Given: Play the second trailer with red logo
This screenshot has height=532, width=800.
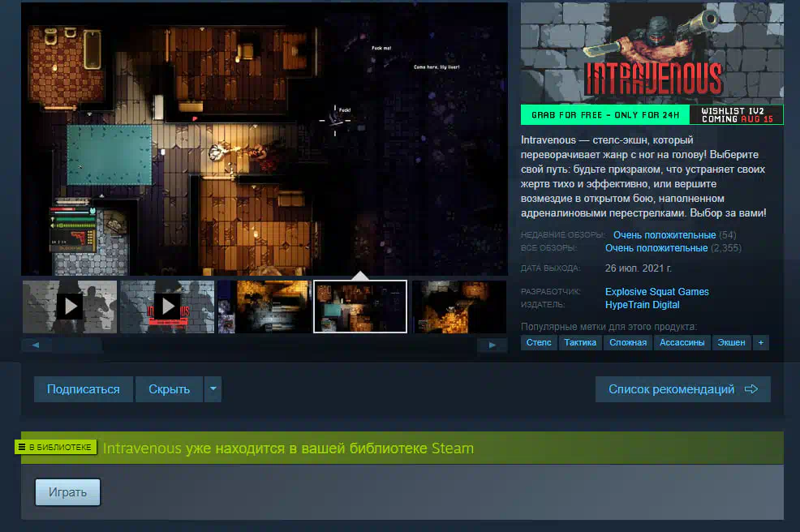Looking at the screenshot, I should click(167, 307).
